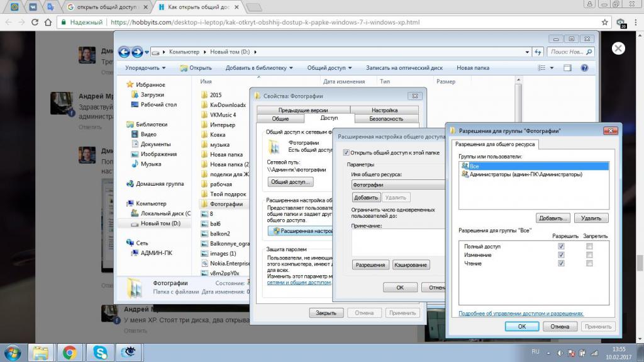Screen dimensions: 644x362
Task: Open the 'Имя общего ресурса' combo box
Action: [398, 184]
